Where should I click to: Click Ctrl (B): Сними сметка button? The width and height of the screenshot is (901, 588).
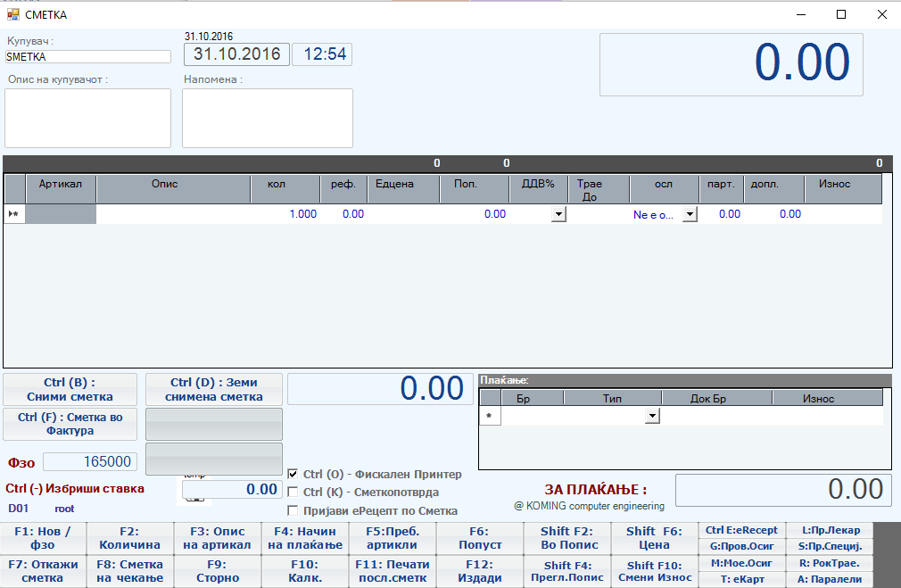(x=70, y=390)
